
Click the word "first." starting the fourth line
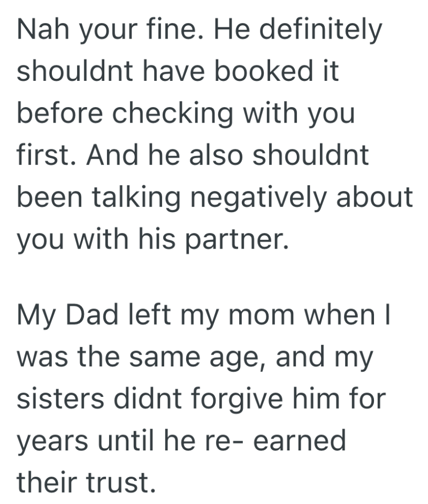[45, 155]
